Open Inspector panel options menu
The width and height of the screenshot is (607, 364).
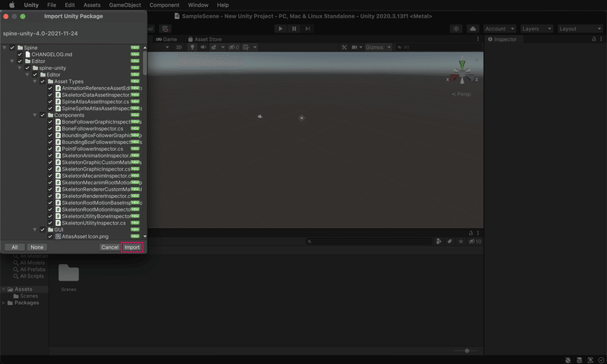(x=601, y=39)
